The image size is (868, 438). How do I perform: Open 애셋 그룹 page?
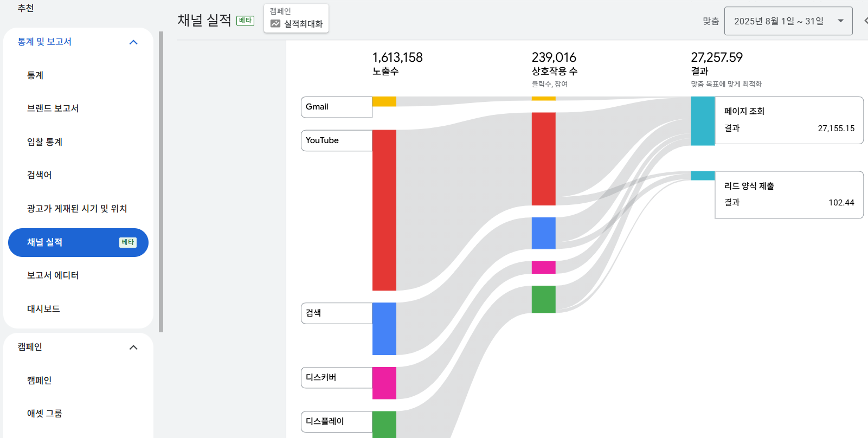click(44, 414)
